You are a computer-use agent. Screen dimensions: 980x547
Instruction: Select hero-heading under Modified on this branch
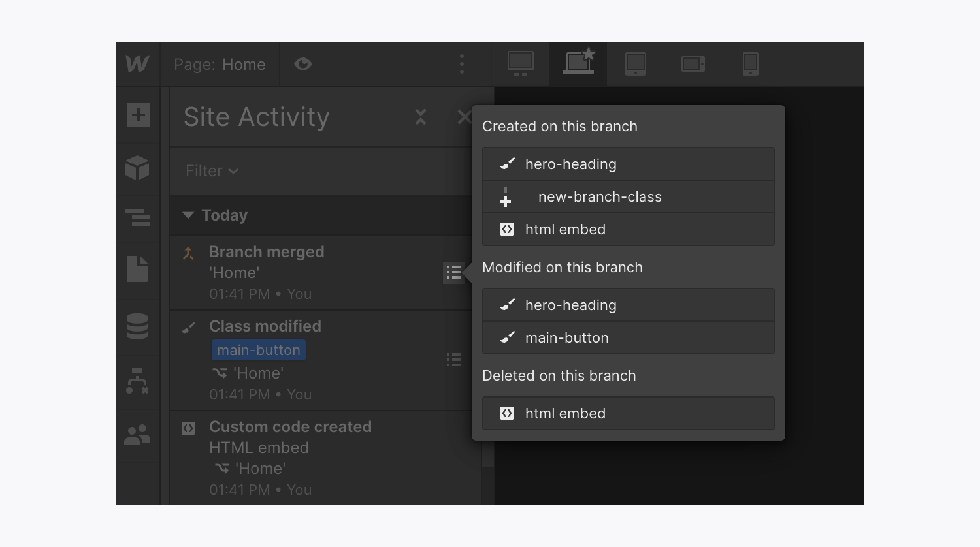[629, 305]
